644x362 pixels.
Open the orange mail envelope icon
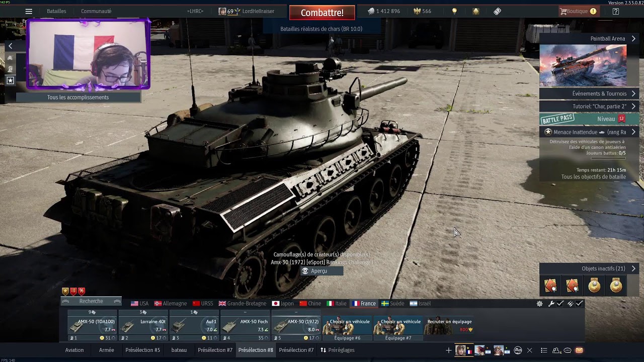pyautogui.click(x=579, y=350)
